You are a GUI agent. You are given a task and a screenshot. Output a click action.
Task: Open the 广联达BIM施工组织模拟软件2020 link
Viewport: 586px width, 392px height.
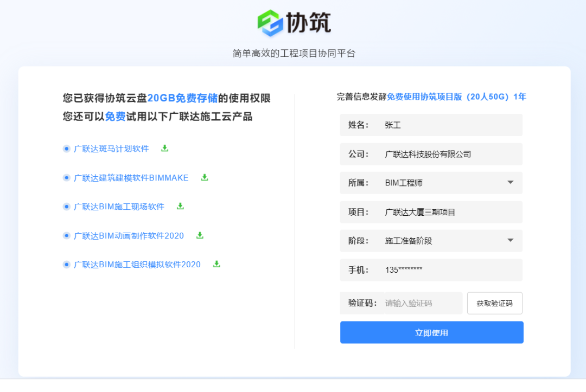coord(137,265)
